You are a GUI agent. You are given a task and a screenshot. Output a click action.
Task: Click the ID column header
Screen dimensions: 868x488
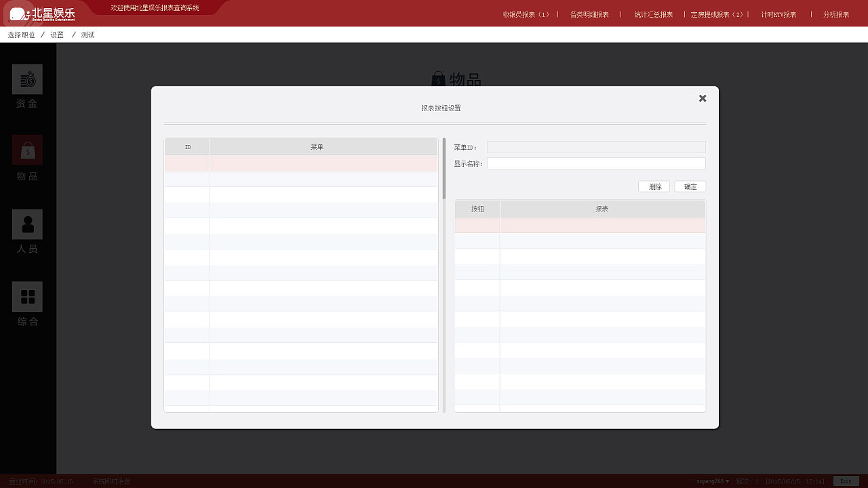point(187,147)
